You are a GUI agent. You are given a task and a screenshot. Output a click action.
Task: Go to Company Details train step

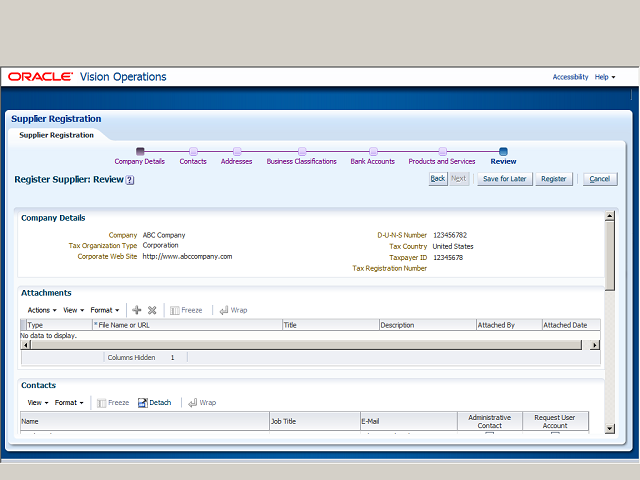[140, 161]
